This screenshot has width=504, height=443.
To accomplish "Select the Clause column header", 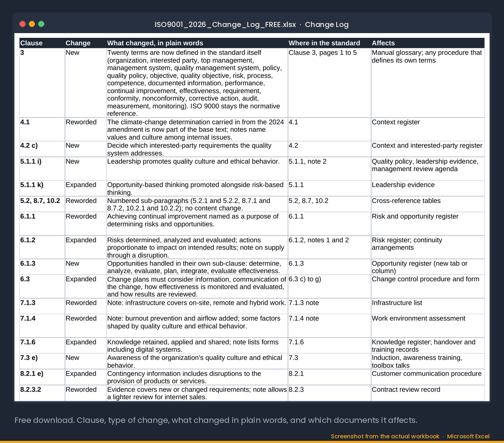I will point(42,43).
